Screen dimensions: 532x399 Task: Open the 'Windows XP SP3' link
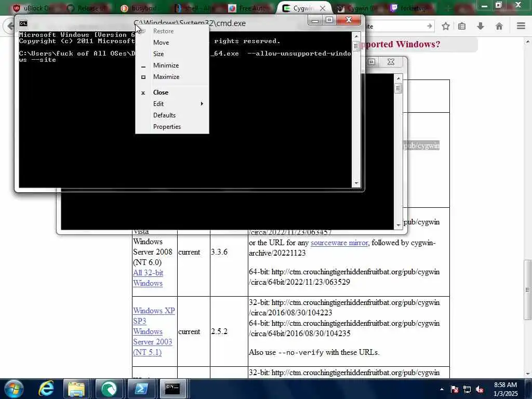[x=154, y=315]
